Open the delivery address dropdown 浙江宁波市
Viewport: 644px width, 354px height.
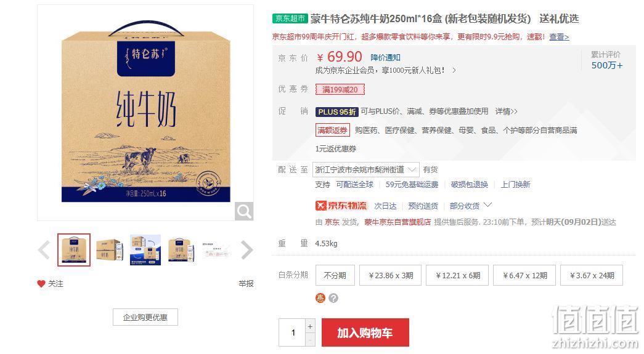coord(365,169)
